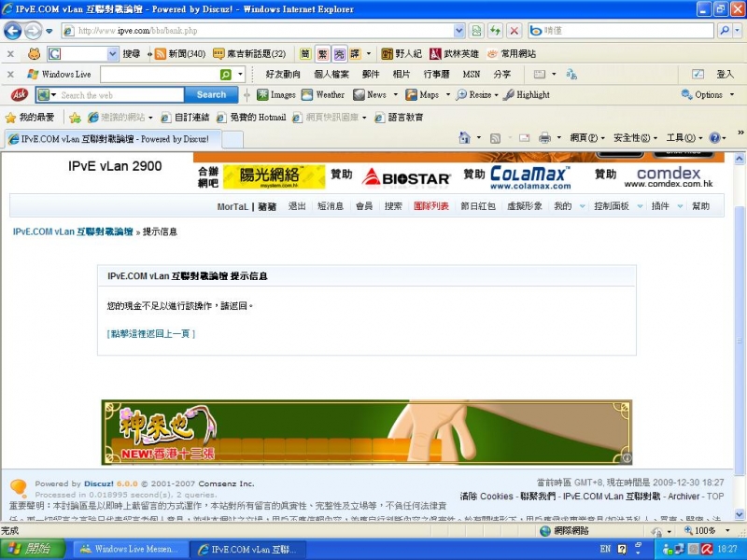Go back using the browser Back arrow
The height and width of the screenshot is (560, 747).
pyautogui.click(x=12, y=31)
